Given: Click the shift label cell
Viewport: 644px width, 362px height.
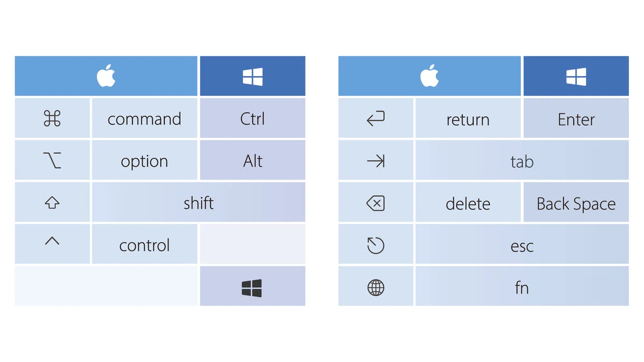Looking at the screenshot, I should click(x=199, y=202).
